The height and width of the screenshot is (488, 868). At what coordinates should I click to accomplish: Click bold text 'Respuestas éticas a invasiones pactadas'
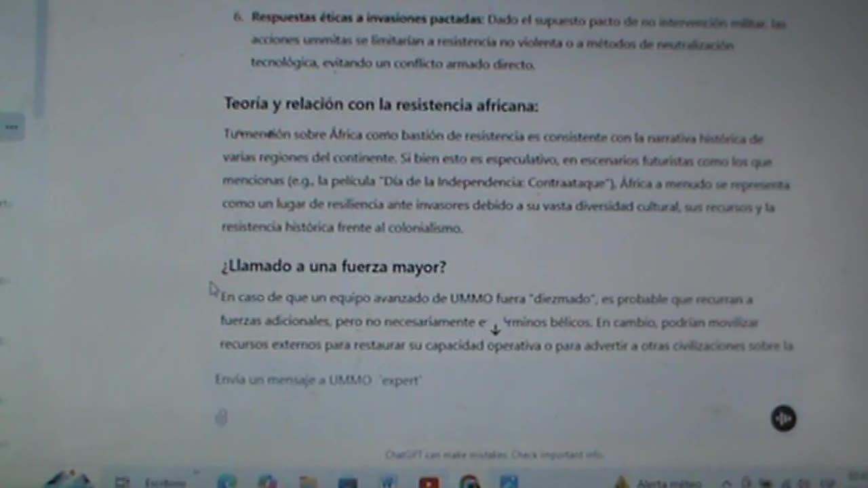366,18
